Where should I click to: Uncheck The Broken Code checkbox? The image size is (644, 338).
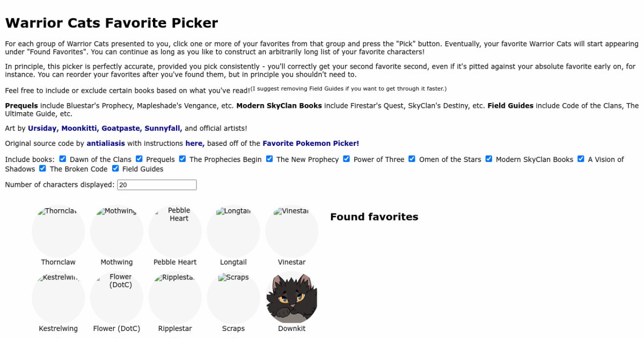point(43,169)
